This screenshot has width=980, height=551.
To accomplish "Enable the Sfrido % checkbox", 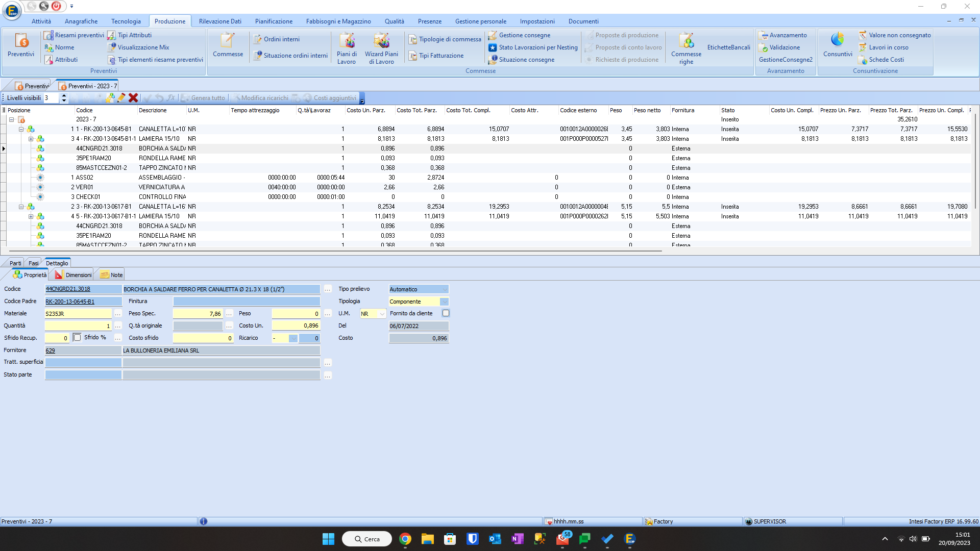I will (x=77, y=337).
